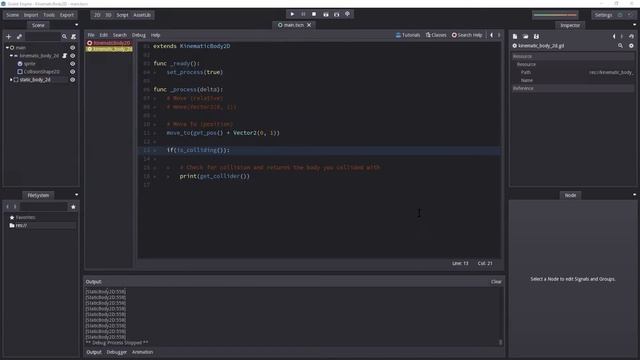Switch to the 2D workspace

click(97, 15)
